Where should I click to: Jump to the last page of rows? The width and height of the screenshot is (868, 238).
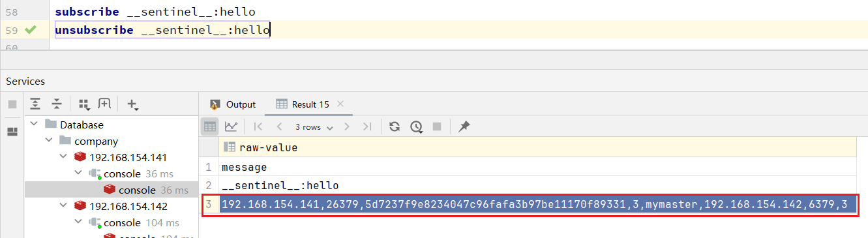tap(367, 126)
